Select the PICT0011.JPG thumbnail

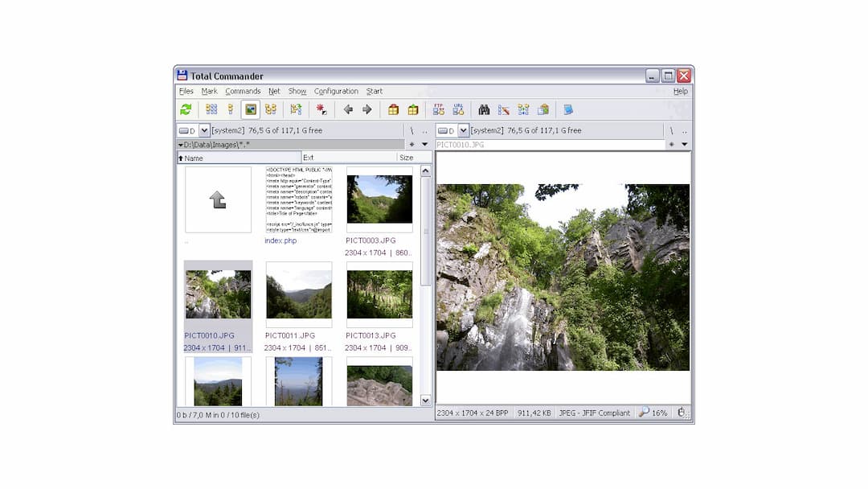(298, 294)
